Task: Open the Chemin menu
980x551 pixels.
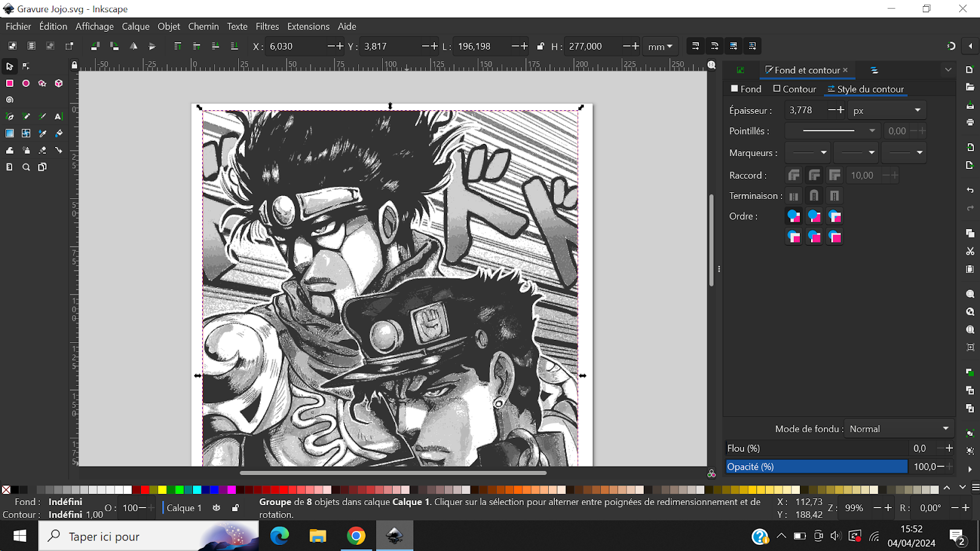Action: coord(203,26)
